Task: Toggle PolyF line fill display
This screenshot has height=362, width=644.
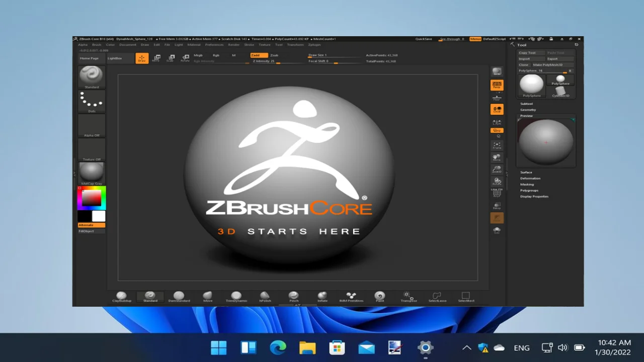Action: click(497, 193)
